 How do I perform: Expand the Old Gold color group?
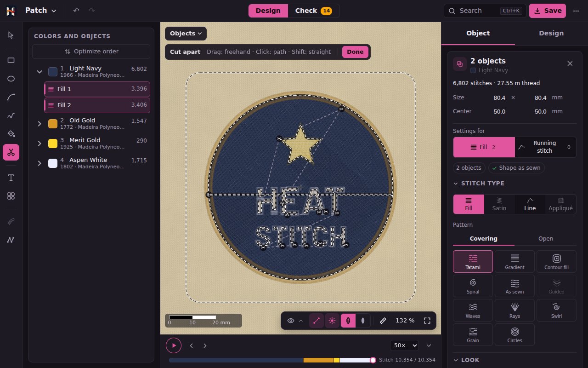[40, 123]
